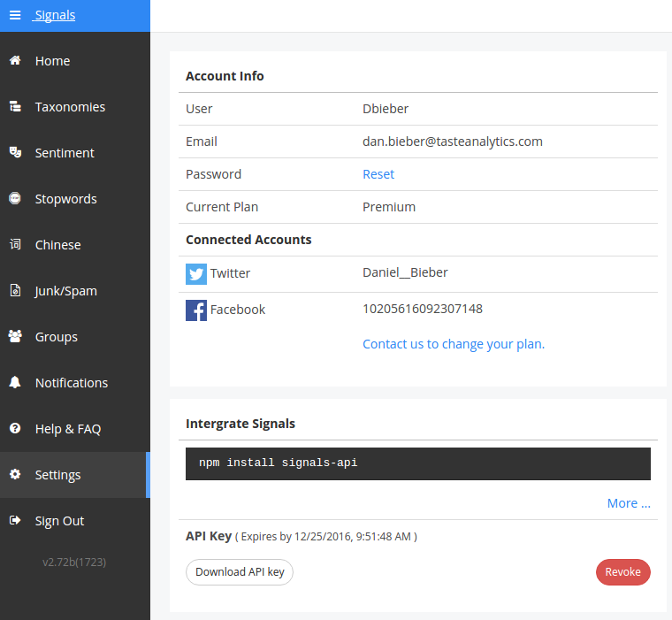This screenshot has height=620, width=672.
Task: Click the 'Email' row label
Action: pos(201,142)
